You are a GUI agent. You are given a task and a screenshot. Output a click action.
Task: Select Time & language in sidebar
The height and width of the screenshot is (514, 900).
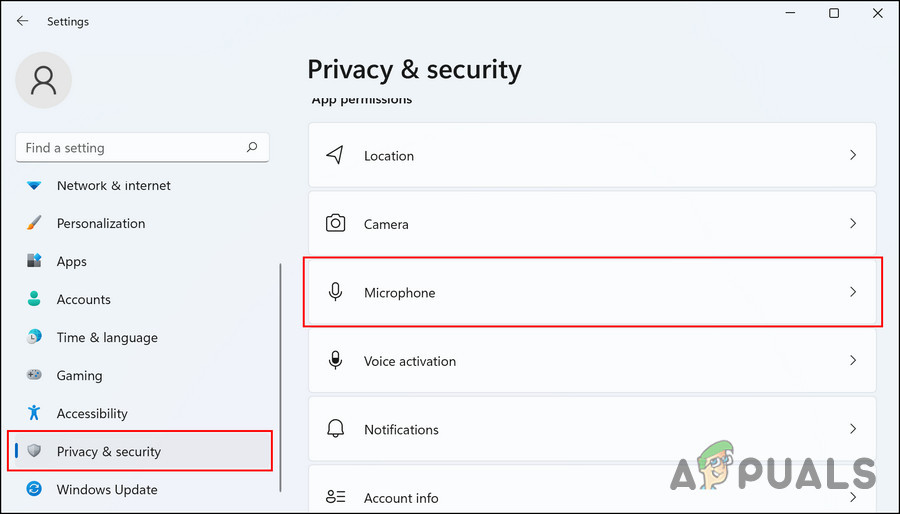click(x=107, y=337)
